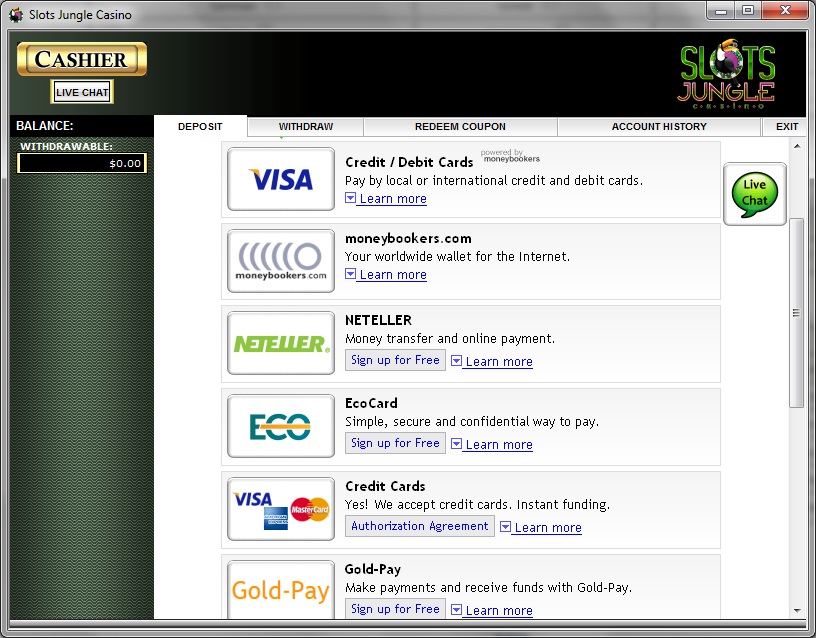Expand Learn more arrow under moneybookers.com
Viewport: 816px width, 638px height.
click(x=351, y=274)
